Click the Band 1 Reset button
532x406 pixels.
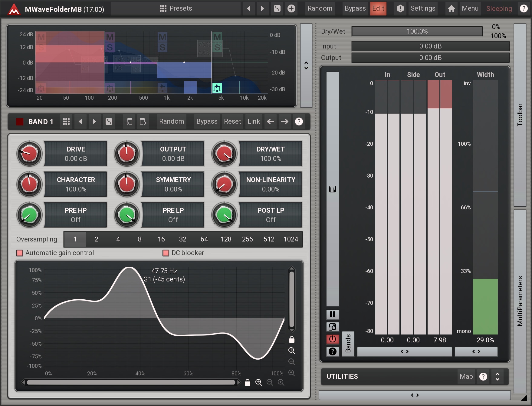[232, 121]
